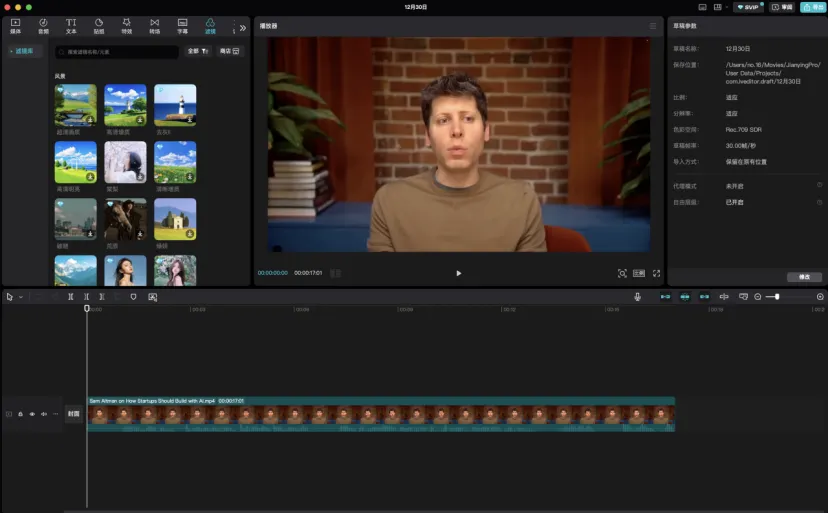Click the preview focus/scope icon
The height and width of the screenshot is (513, 828).
(622, 273)
